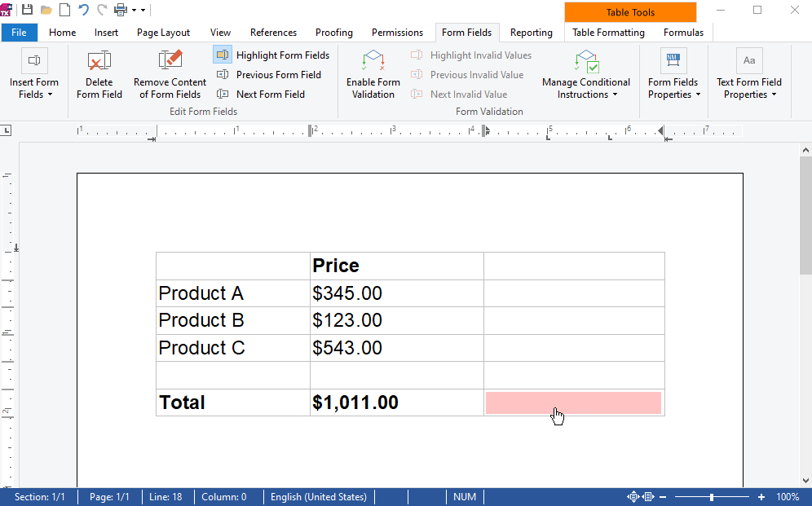Click the Price header cell
This screenshot has width=812, height=506.
tap(397, 266)
